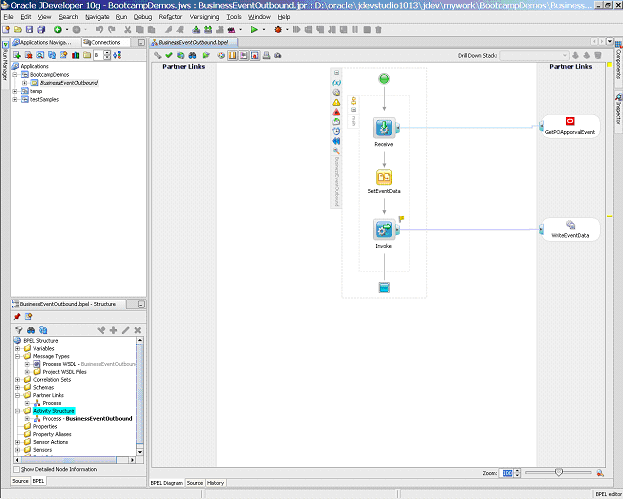Expand the temp application node
The image size is (623, 499).
tap(15, 91)
